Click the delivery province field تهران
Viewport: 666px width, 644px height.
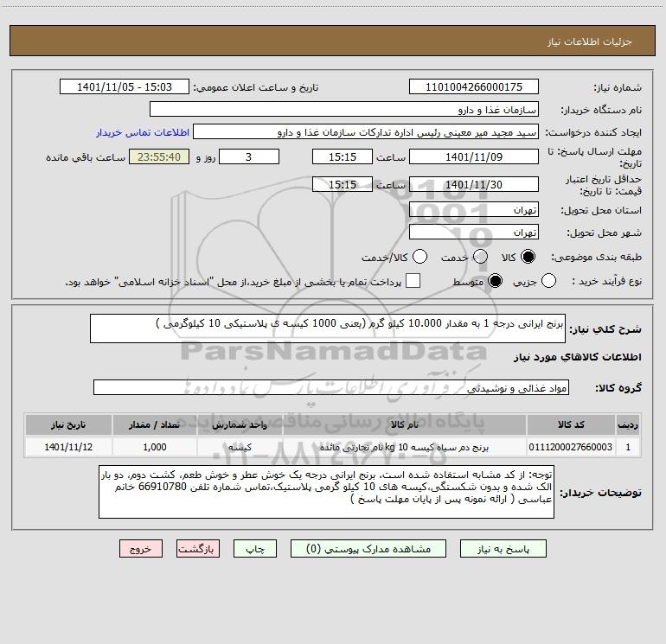(474, 210)
